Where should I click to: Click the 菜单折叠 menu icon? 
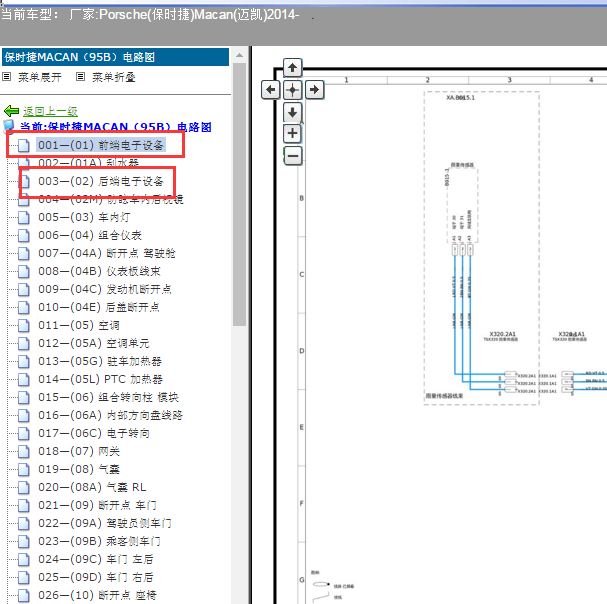tap(80, 77)
